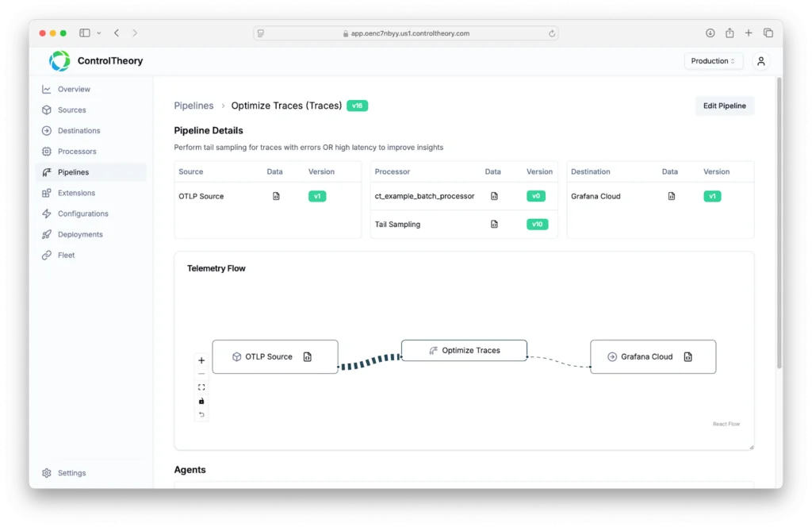Viewport: 812px width, 527px height.
Task: Zoom out using the minus control
Action: point(201,373)
